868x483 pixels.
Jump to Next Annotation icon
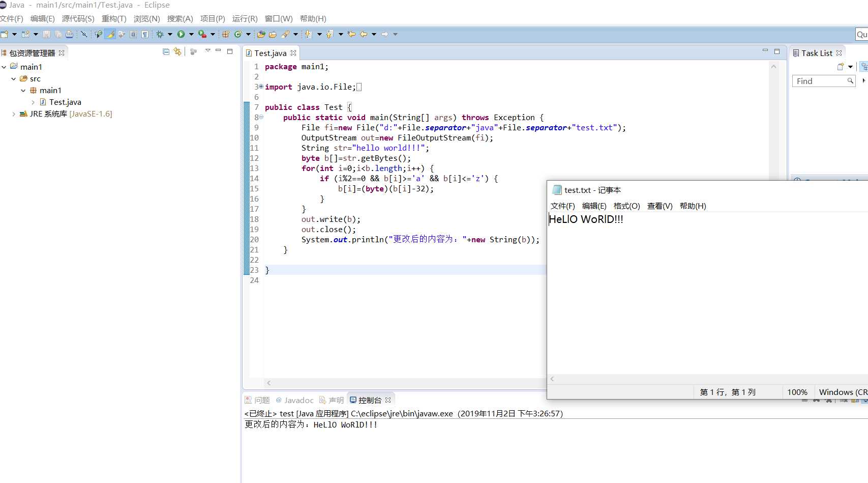pyautogui.click(x=308, y=34)
